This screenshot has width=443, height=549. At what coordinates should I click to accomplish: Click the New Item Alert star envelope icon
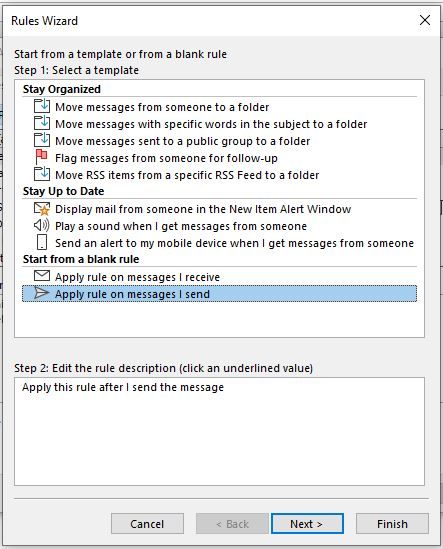coord(42,209)
